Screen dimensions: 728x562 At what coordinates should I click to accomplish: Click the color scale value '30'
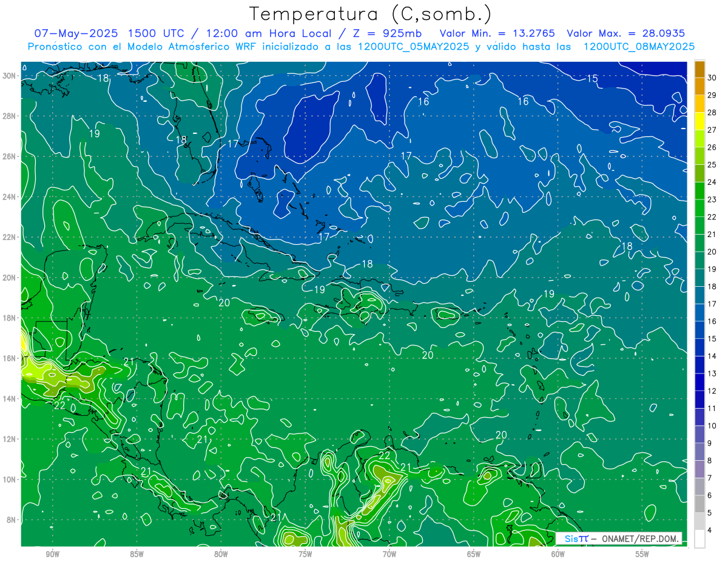(712, 77)
